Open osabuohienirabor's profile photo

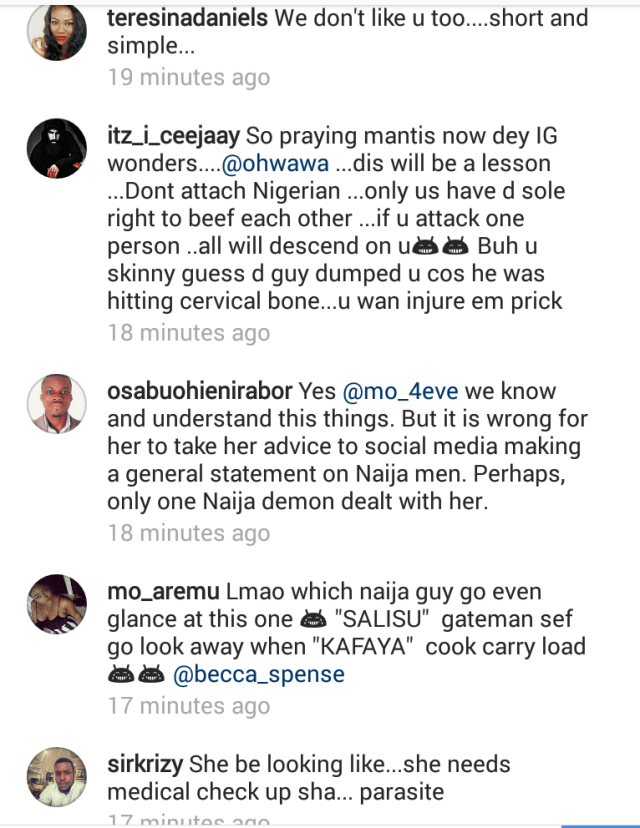56,404
